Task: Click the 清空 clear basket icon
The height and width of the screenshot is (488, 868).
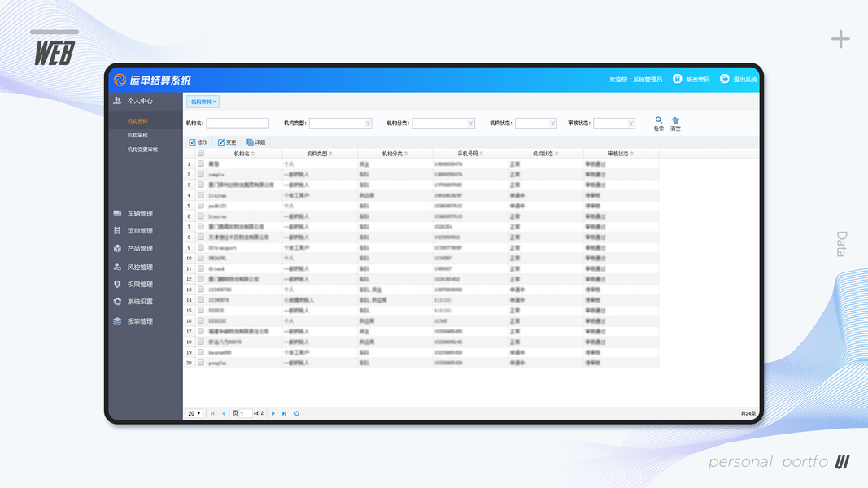Action: coord(675,120)
